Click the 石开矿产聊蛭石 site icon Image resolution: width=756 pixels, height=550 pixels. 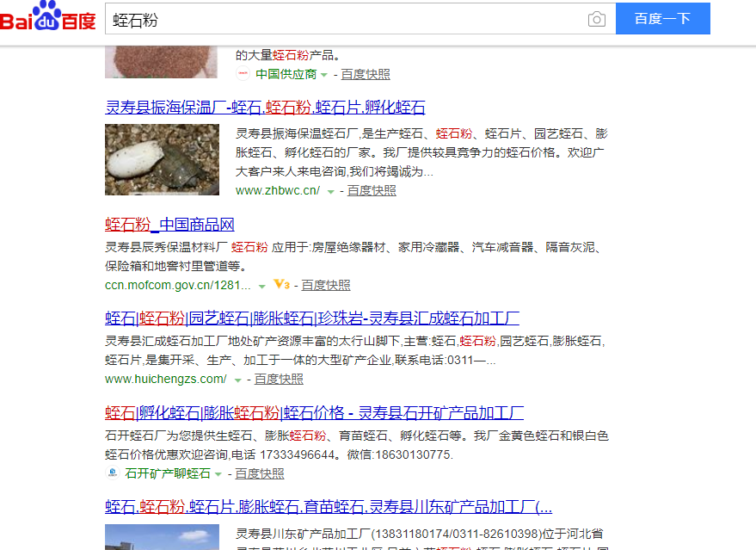pyautogui.click(x=112, y=473)
